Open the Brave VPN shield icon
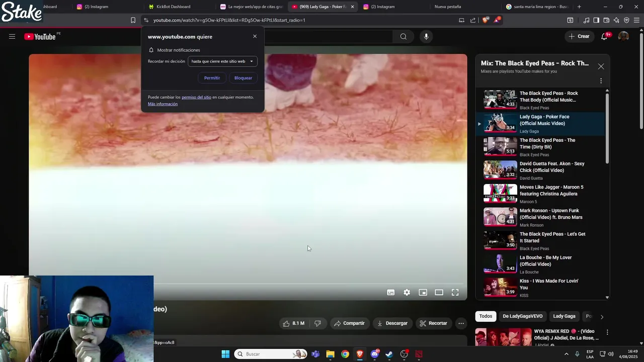 [x=626, y=20]
